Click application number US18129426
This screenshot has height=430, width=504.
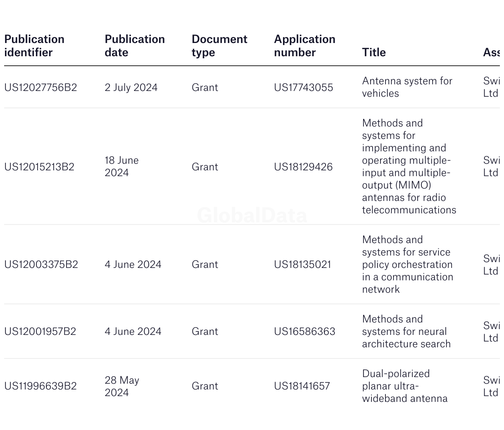(303, 167)
